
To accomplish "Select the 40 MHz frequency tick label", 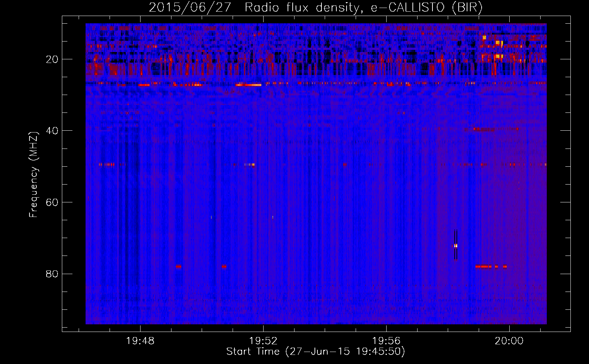I will [52, 130].
